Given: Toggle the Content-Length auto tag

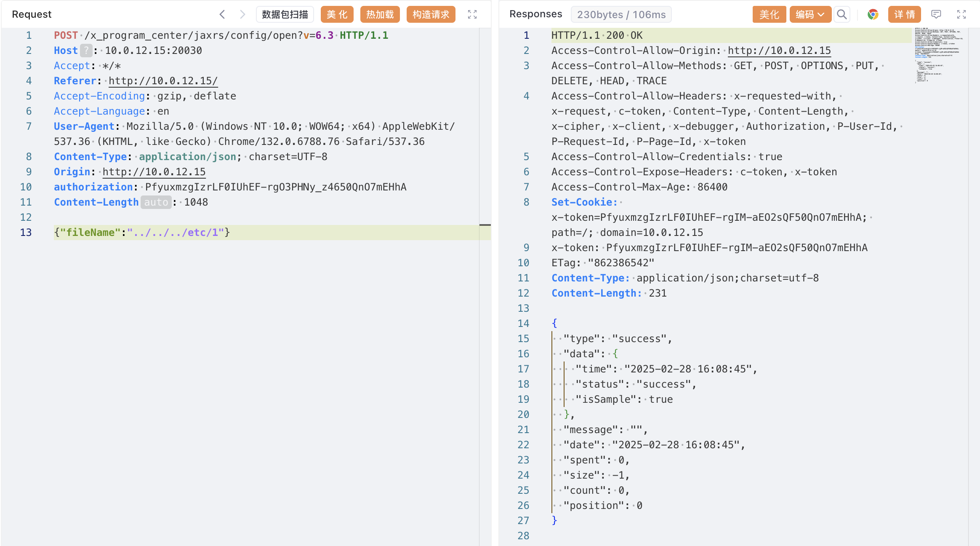Looking at the screenshot, I should (x=156, y=202).
